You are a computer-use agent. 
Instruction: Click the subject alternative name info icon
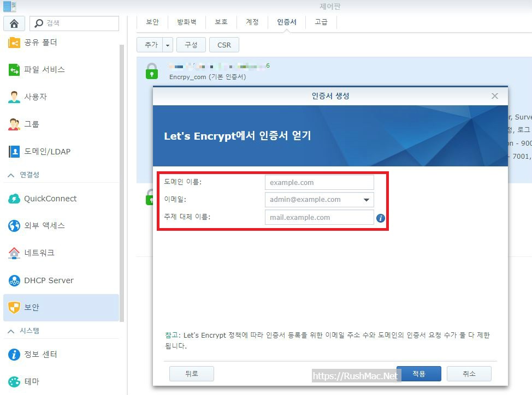click(x=380, y=218)
